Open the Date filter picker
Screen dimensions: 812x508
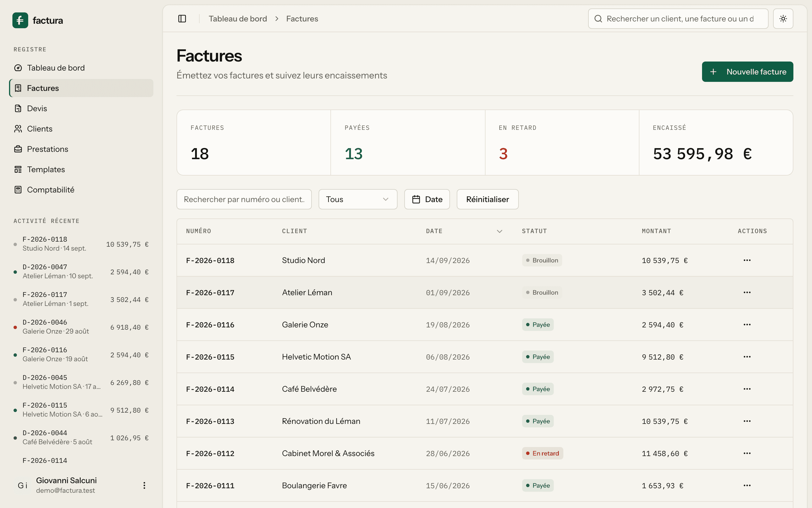point(427,199)
